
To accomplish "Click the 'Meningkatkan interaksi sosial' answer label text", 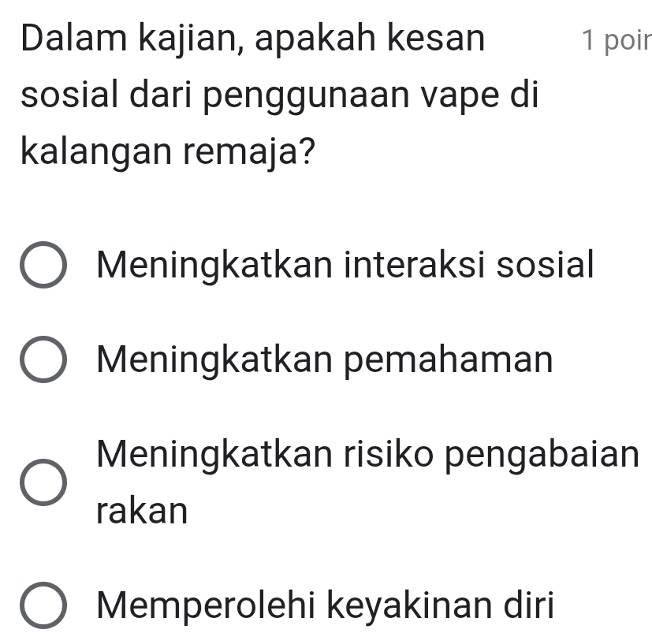I will click(344, 263).
